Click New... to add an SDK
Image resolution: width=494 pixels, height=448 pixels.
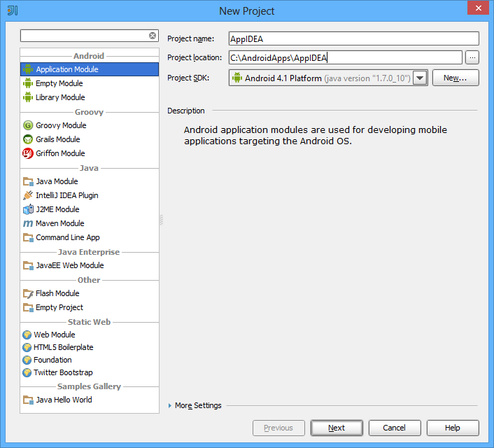[456, 78]
